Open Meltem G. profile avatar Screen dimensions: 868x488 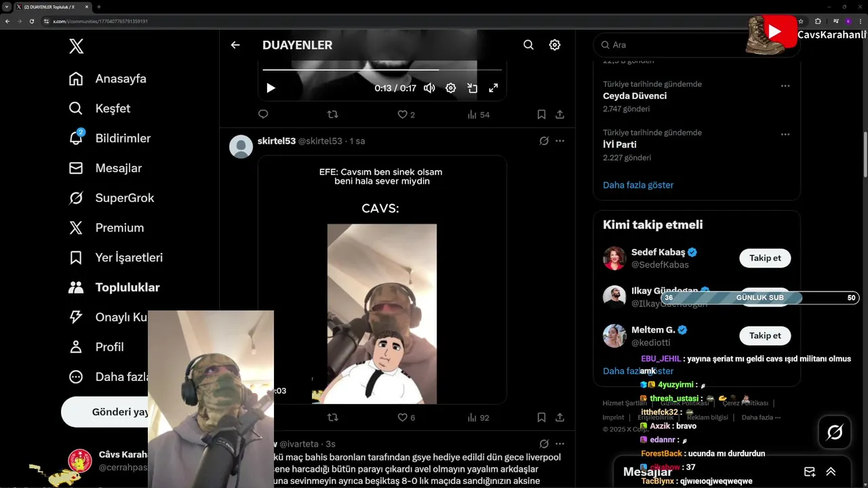614,335
